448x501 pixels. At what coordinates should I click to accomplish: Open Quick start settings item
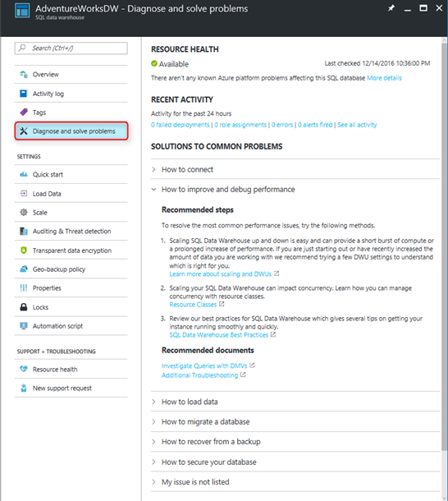[71, 174]
